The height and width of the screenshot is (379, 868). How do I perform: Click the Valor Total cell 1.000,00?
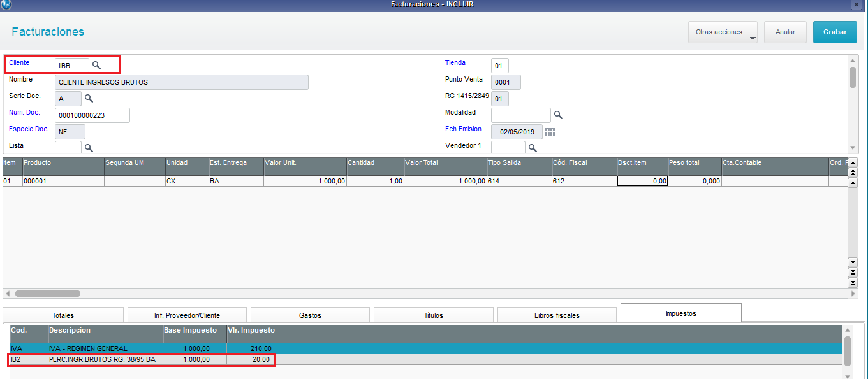[446, 181]
